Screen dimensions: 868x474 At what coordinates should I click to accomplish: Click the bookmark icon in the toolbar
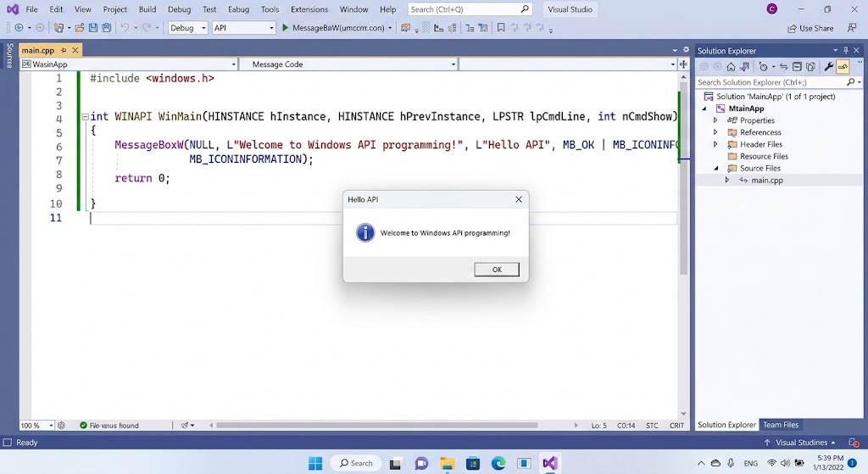point(501,28)
